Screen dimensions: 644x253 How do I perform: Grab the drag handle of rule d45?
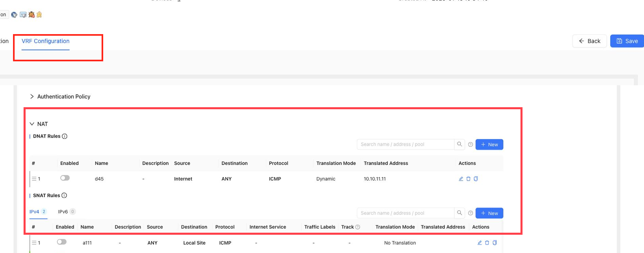[34, 179]
